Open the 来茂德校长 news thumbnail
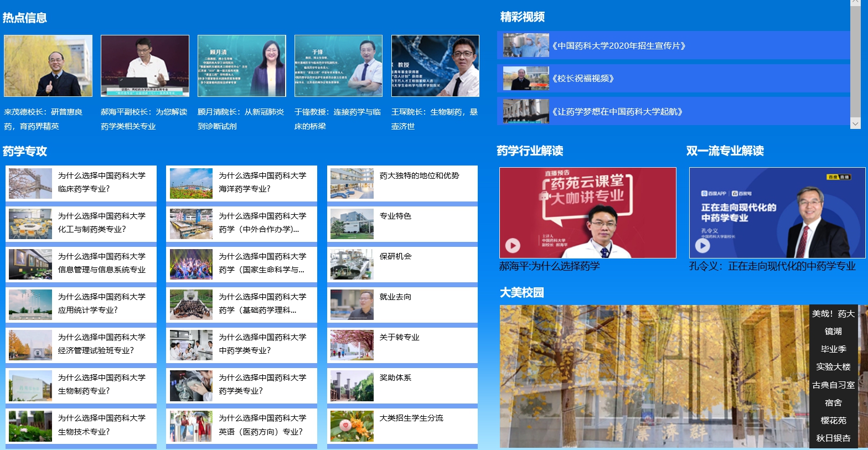The height and width of the screenshot is (450, 868). point(48,66)
